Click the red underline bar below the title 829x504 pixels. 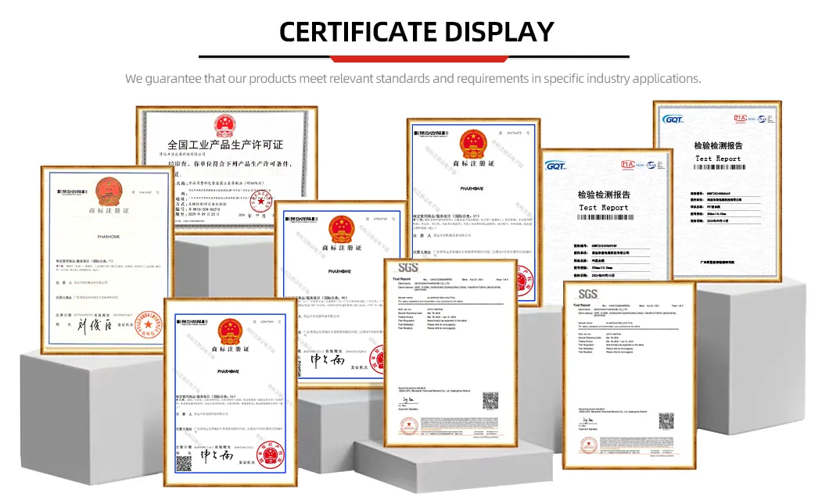point(414,55)
